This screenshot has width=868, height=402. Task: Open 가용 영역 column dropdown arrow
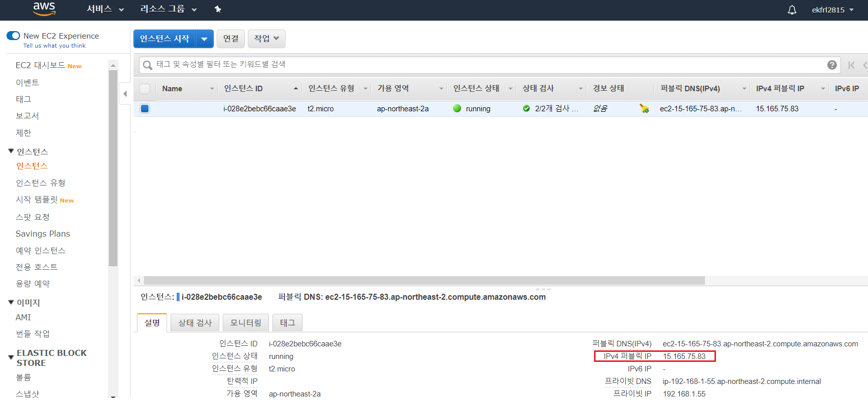442,89
